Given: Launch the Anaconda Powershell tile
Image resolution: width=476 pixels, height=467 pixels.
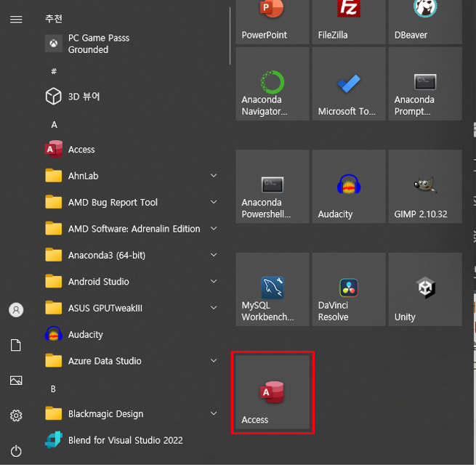Looking at the screenshot, I should coord(273,187).
